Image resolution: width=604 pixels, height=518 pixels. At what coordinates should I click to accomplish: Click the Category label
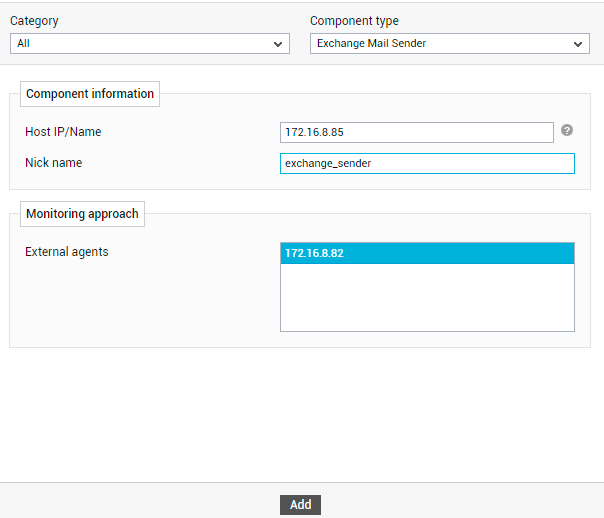point(34,21)
